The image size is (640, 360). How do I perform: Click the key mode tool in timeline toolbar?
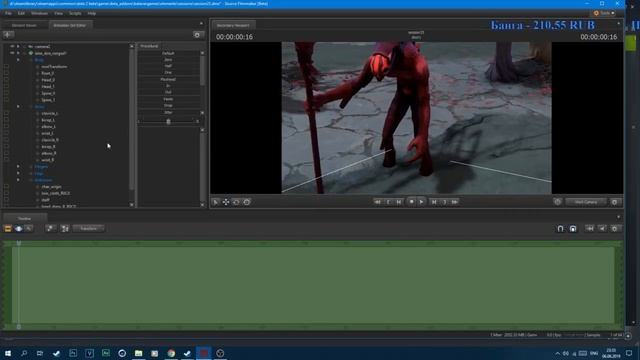point(50,229)
